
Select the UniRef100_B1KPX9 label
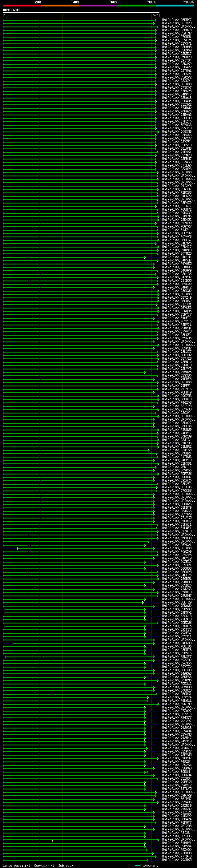point(177,250)
